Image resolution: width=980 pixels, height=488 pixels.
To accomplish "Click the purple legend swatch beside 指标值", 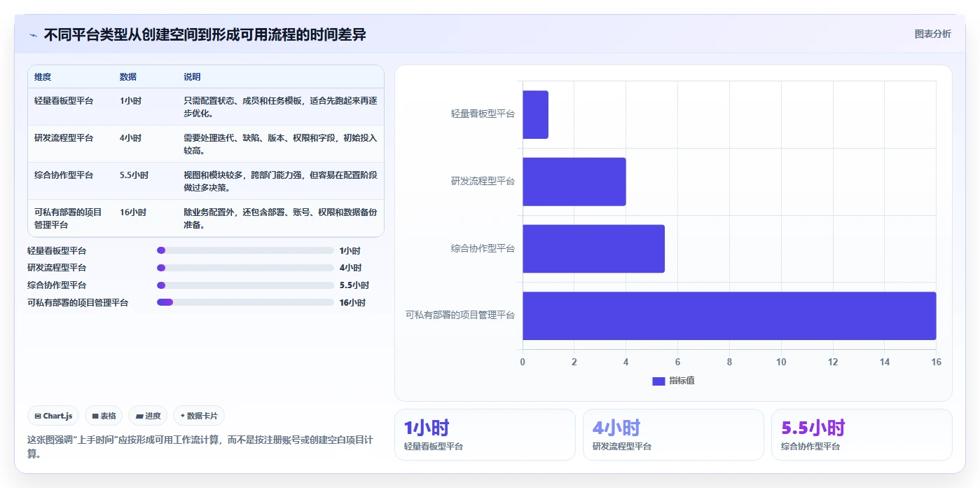I will [658, 381].
